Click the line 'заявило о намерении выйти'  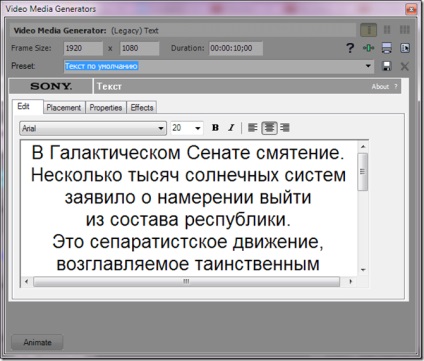pos(188,197)
